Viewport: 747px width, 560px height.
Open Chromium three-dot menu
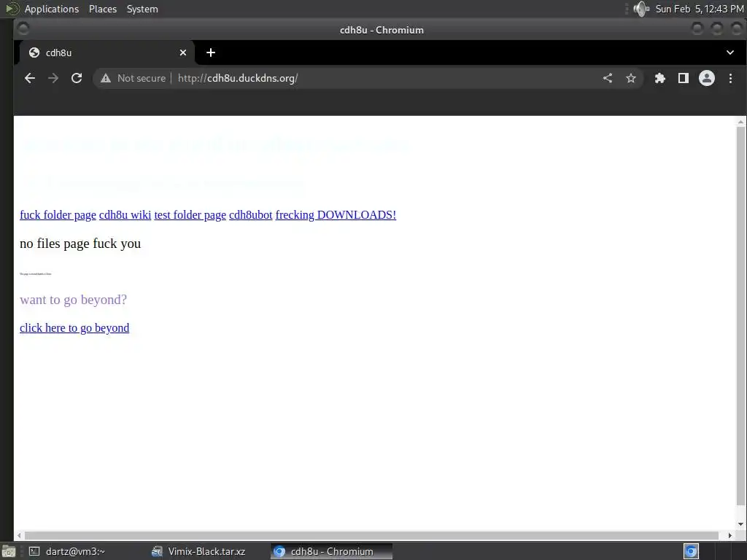click(730, 78)
